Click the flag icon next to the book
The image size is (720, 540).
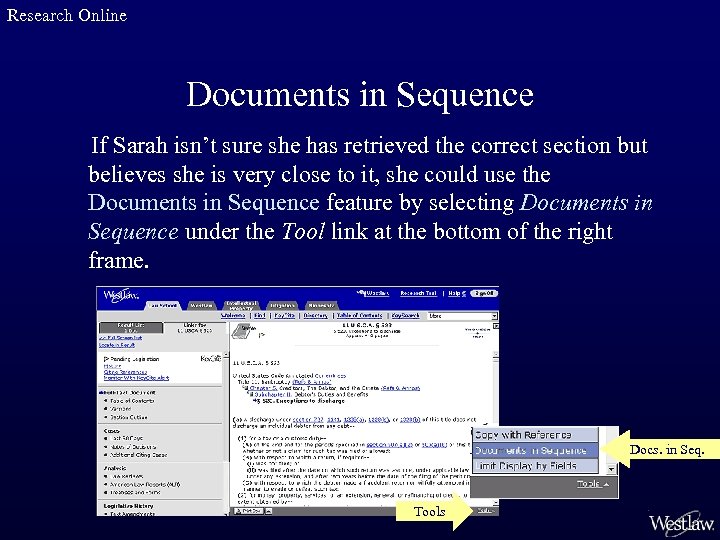262,335
